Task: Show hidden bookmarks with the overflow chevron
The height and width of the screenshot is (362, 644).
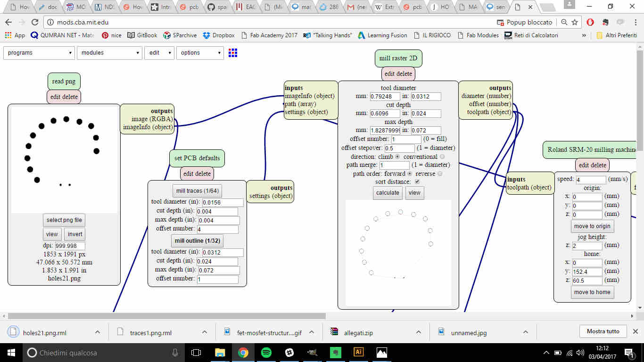Action: (x=584, y=35)
